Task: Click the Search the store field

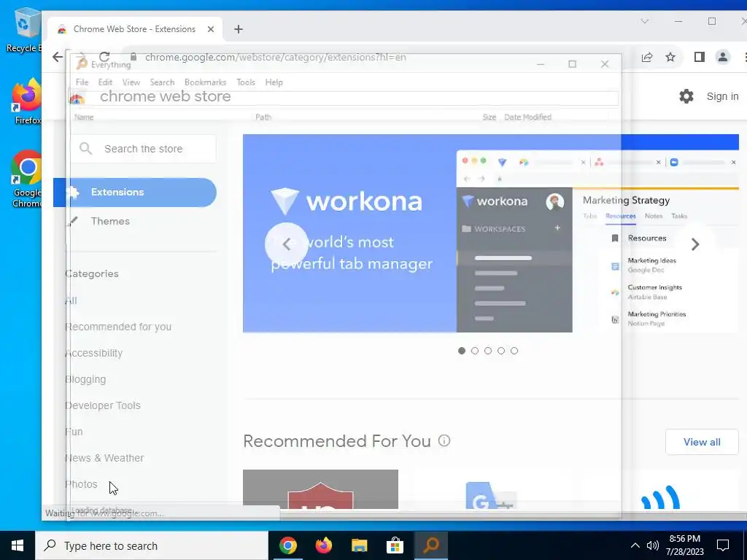Action: point(143,149)
